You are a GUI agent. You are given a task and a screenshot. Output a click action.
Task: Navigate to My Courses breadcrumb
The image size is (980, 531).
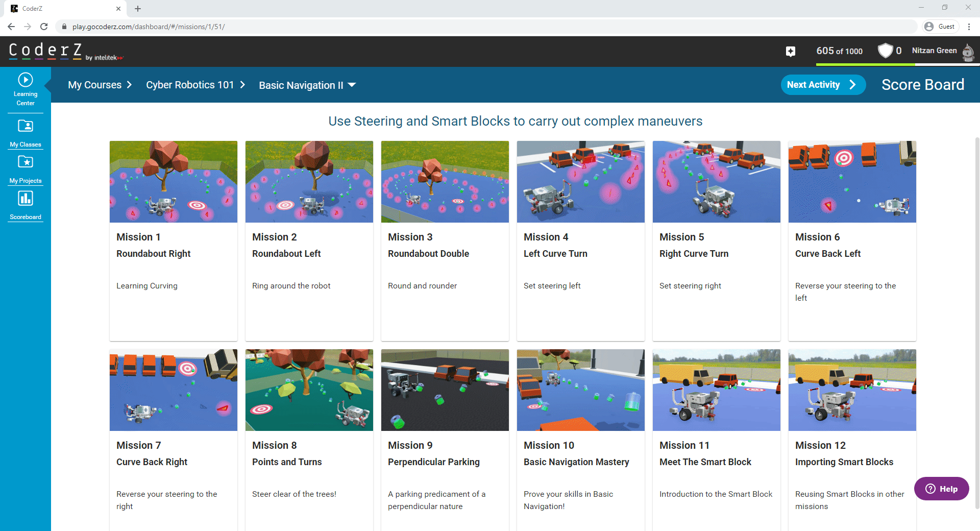coord(95,85)
